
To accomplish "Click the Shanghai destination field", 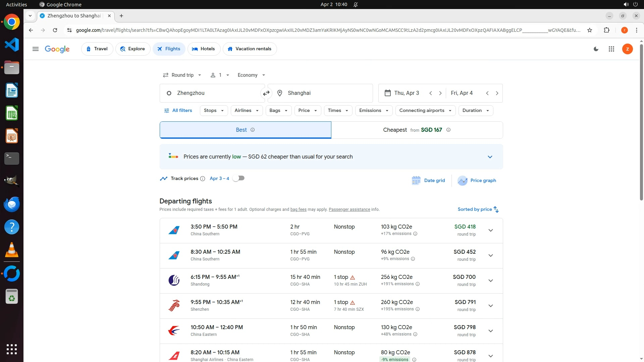I will [320, 93].
